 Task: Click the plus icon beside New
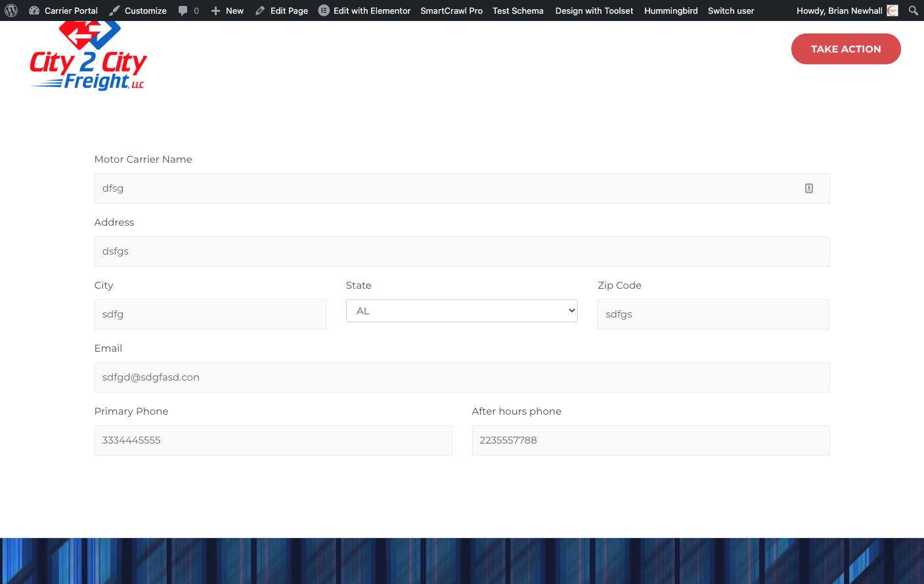click(x=215, y=10)
